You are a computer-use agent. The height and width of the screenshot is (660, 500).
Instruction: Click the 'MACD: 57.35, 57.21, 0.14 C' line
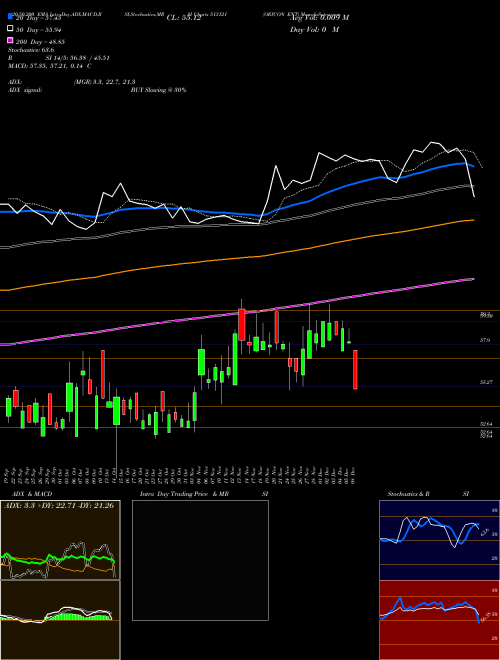point(50,66)
